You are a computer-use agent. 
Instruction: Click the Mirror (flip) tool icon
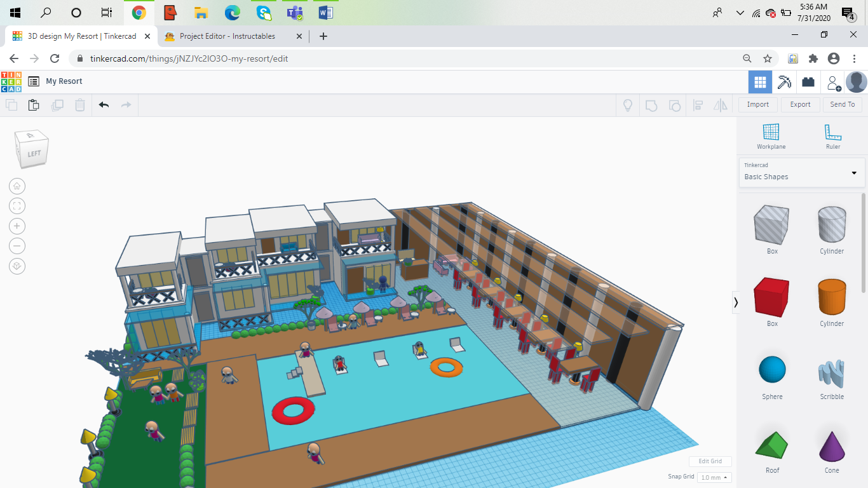pos(721,105)
